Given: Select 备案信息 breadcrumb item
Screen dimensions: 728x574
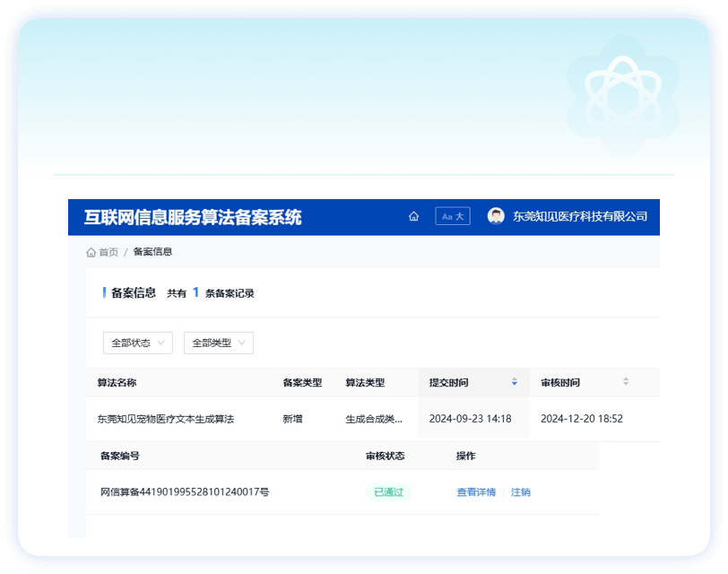Looking at the screenshot, I should (152, 252).
